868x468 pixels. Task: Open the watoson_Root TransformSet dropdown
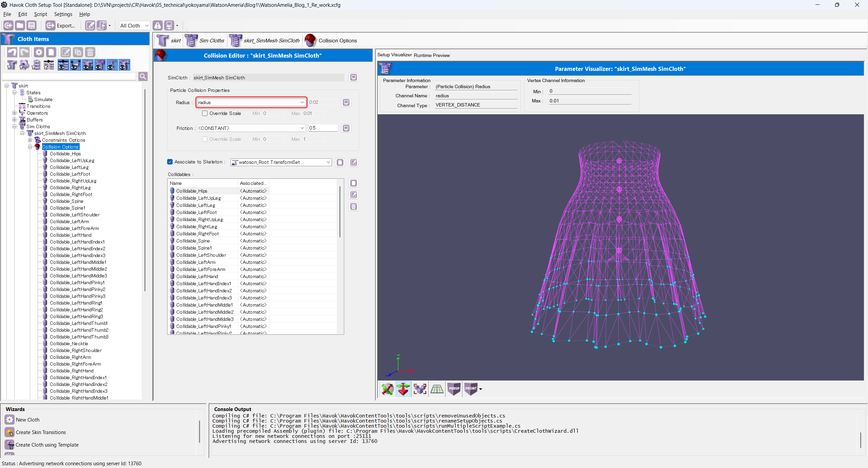pyautogui.click(x=281, y=162)
